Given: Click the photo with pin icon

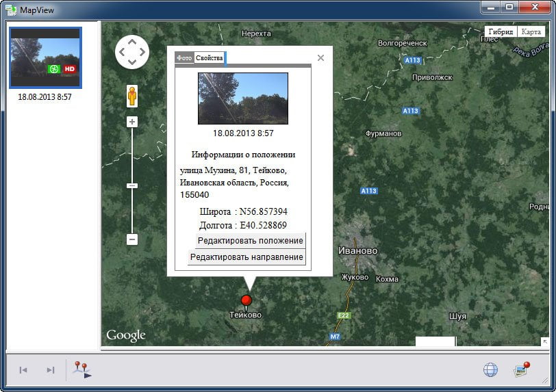Looking at the screenshot, I should (522, 369).
